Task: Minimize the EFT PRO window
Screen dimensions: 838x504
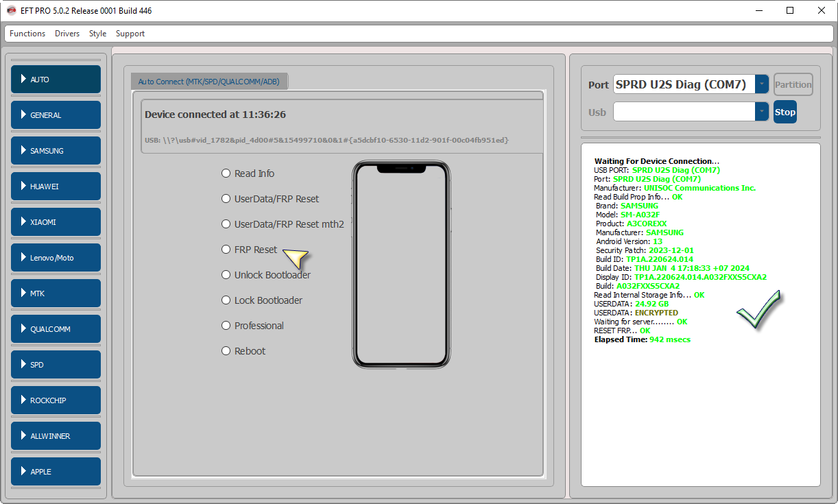Action: [759, 10]
